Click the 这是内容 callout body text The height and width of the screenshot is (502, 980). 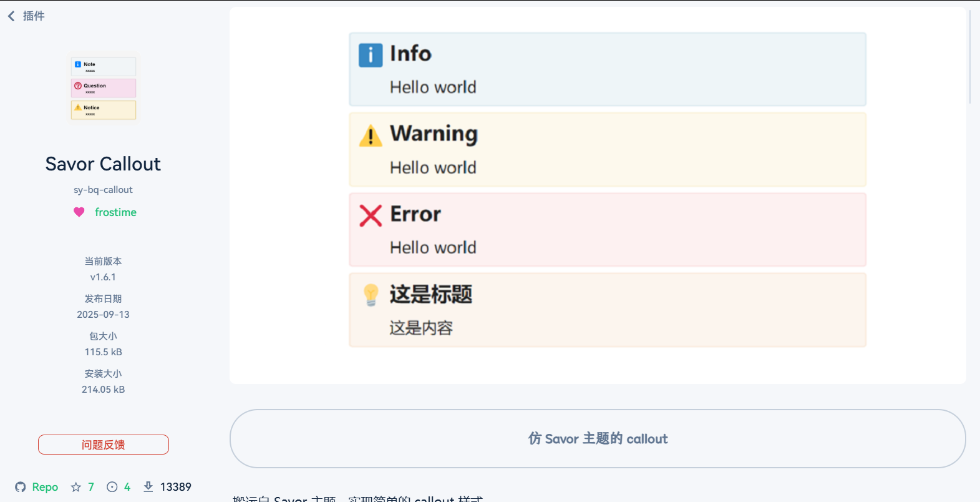tap(421, 328)
